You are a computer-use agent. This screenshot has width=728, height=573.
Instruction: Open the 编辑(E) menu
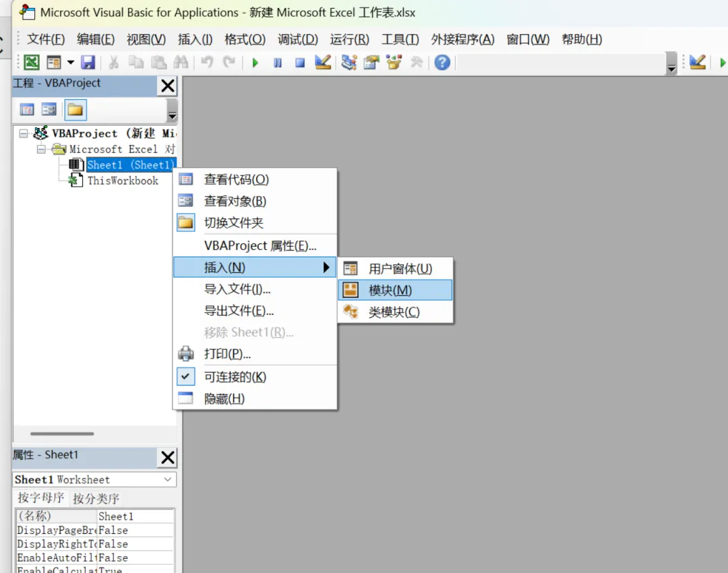[x=96, y=40]
